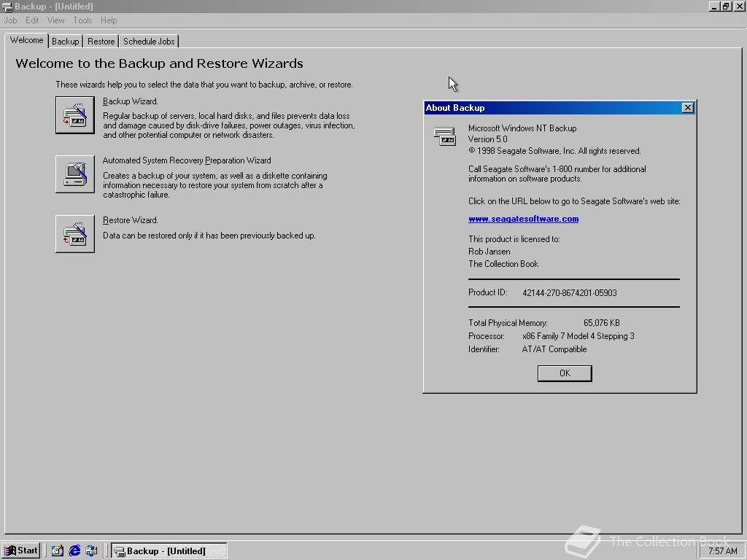
Task: Click 'x86 Family 7 Model 4 Stepping 3'
Action: (578, 336)
